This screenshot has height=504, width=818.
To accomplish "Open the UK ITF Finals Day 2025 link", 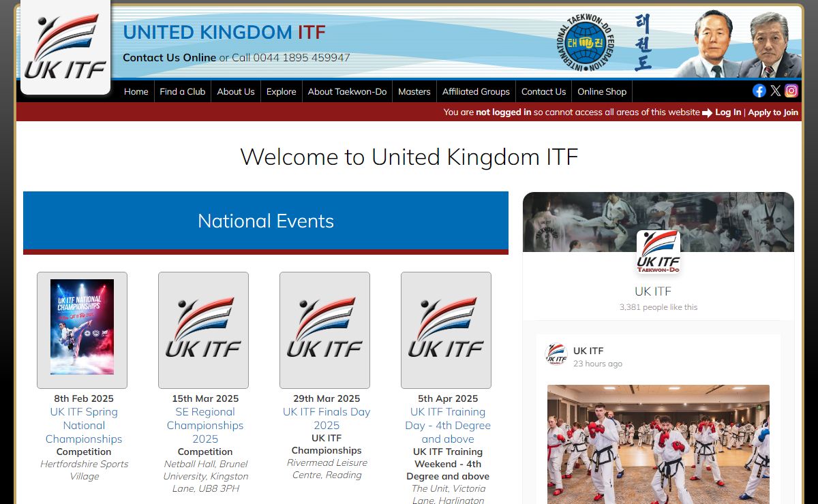I will click(x=327, y=418).
